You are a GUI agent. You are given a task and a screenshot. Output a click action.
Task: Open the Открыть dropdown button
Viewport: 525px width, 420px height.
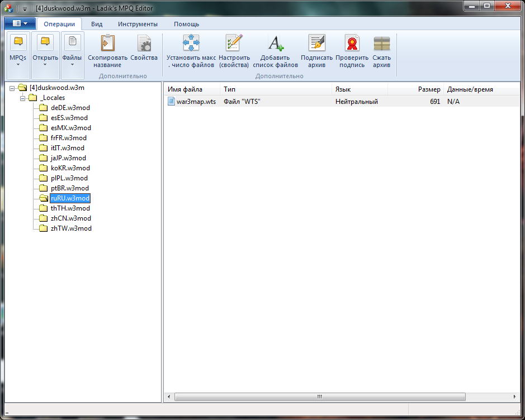[45, 55]
